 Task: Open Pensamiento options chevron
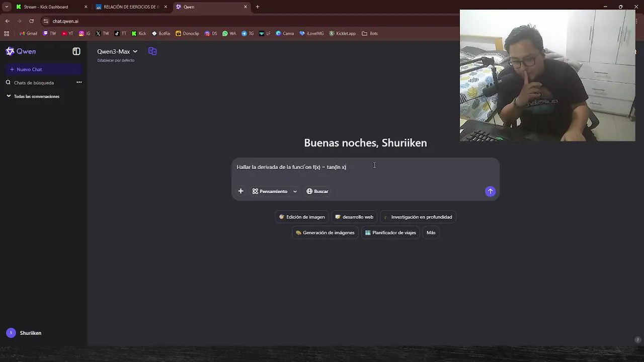295,191
